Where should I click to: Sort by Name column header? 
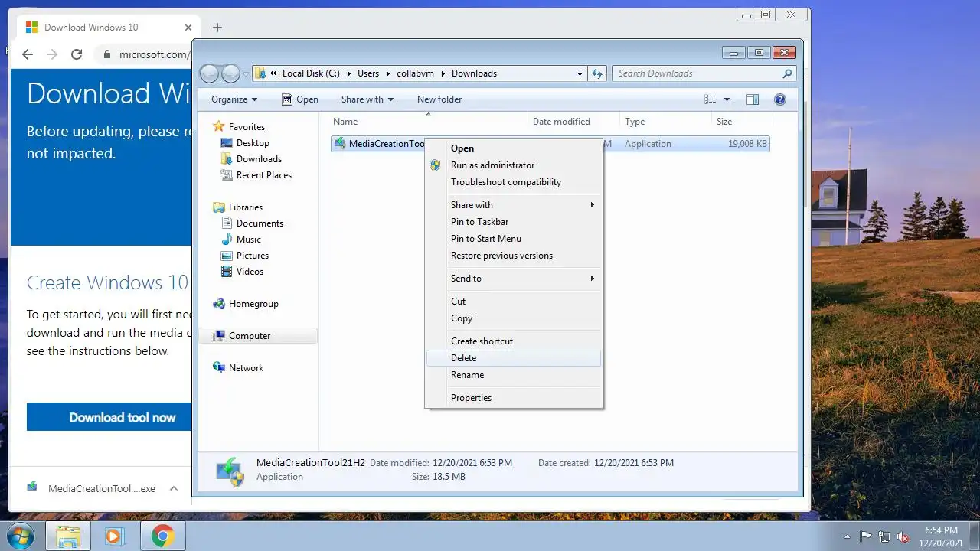tap(429, 122)
